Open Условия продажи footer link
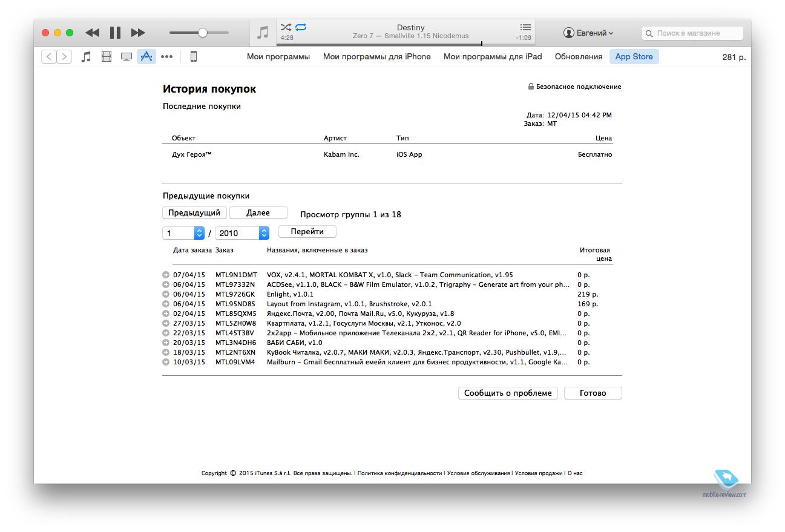The height and width of the screenshot is (532, 785). click(539, 473)
